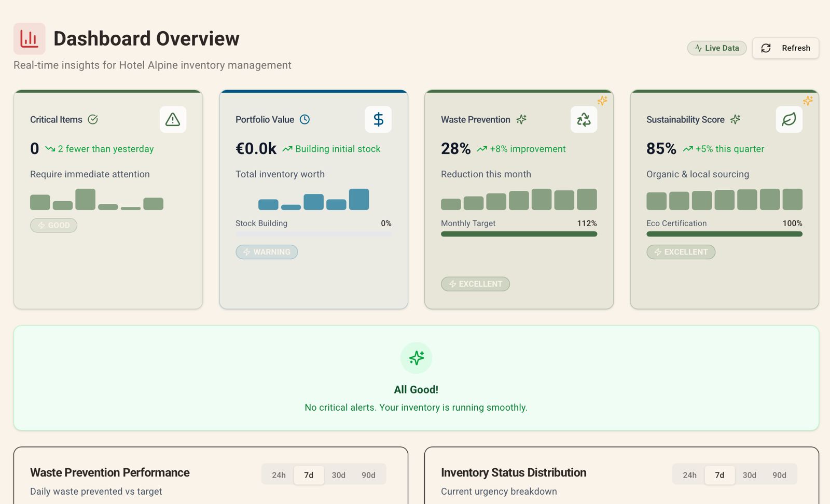
Task: Click the checkmark circle beside Critical Items
Action: point(93,120)
